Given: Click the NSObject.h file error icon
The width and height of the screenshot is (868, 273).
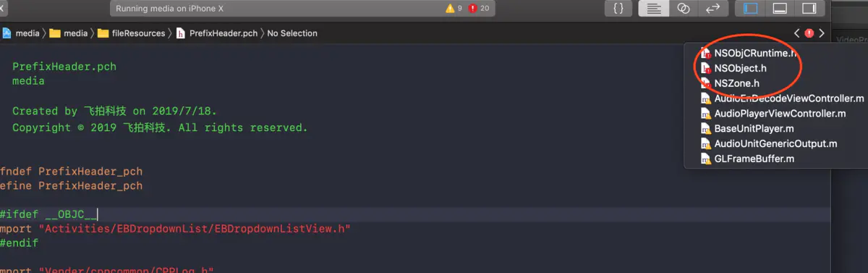Looking at the screenshot, I should [706, 68].
